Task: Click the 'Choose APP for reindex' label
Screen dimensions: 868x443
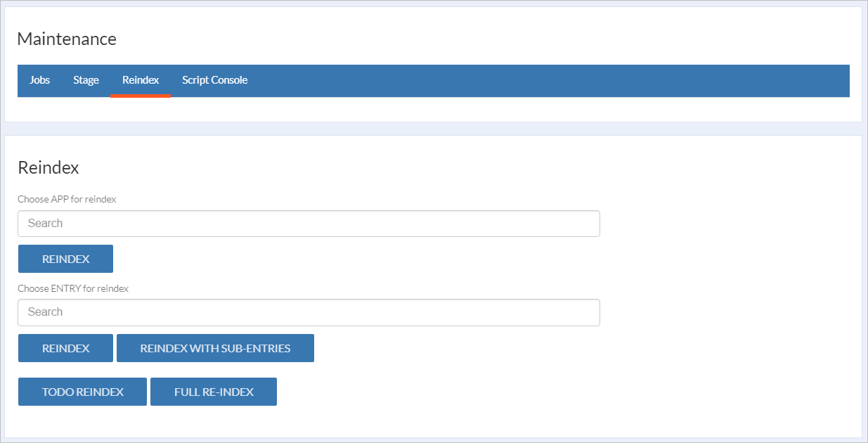Action: tap(67, 199)
